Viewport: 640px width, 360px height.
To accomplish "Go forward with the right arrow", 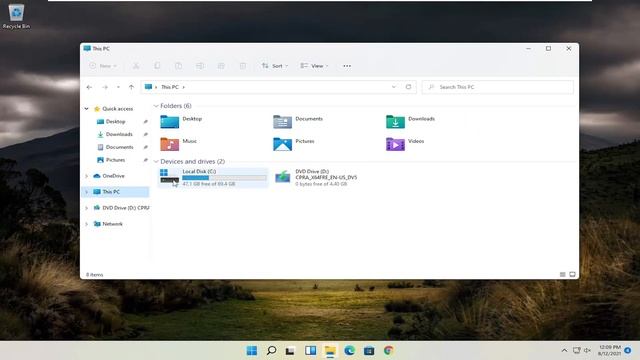I will point(105,87).
